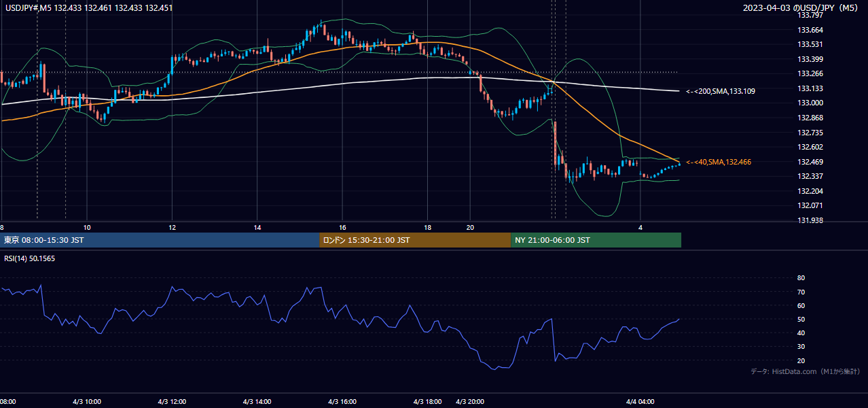Click the 132.204 price axis label

(x=810, y=191)
